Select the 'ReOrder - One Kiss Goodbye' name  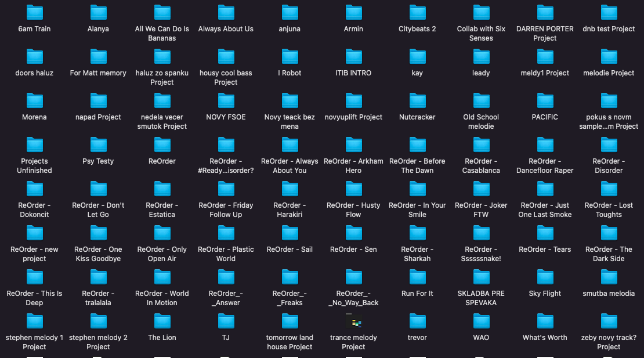[98, 254]
